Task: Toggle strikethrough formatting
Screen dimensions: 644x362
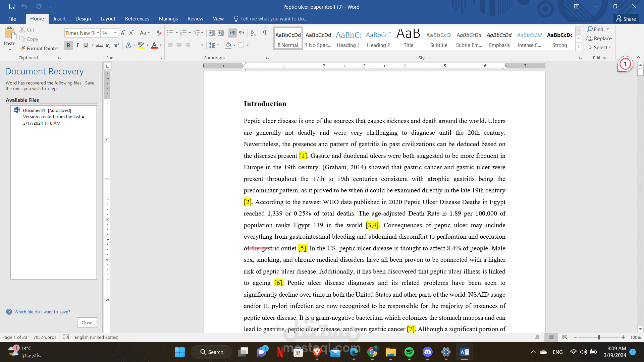Action: [99, 46]
